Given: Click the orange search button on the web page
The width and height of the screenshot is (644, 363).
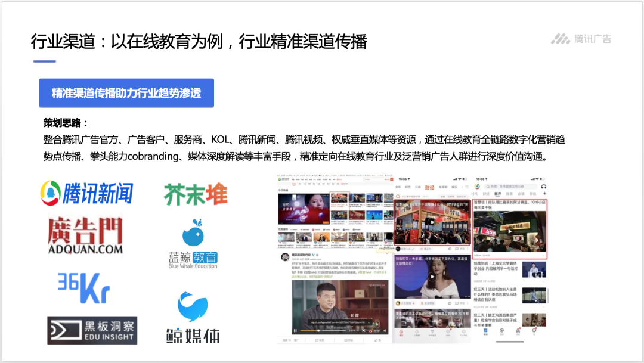Looking at the screenshot, I should pos(391,179).
